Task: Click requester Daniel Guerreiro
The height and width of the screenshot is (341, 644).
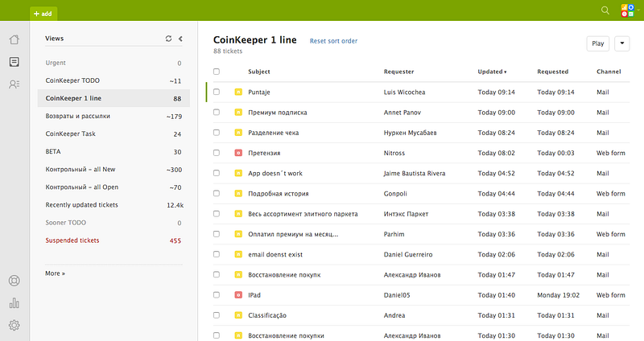Action: coord(408,254)
